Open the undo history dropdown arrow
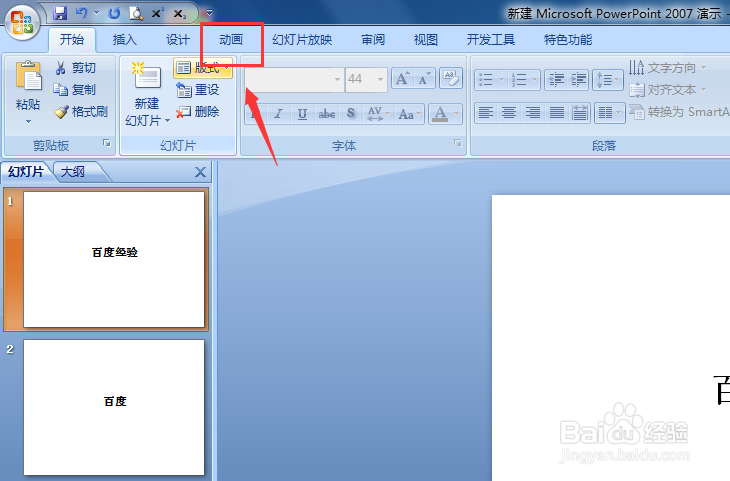The width and height of the screenshot is (730, 481). (x=96, y=13)
